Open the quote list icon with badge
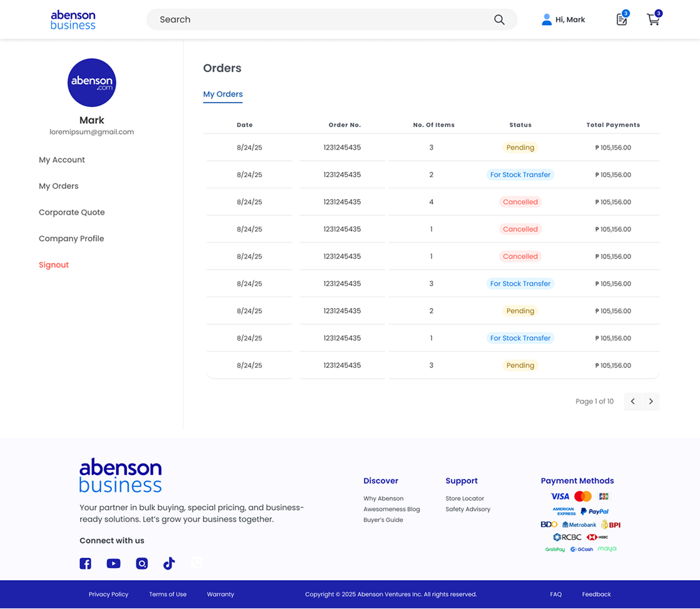Viewport: 700px width, 609px height. [622, 18]
